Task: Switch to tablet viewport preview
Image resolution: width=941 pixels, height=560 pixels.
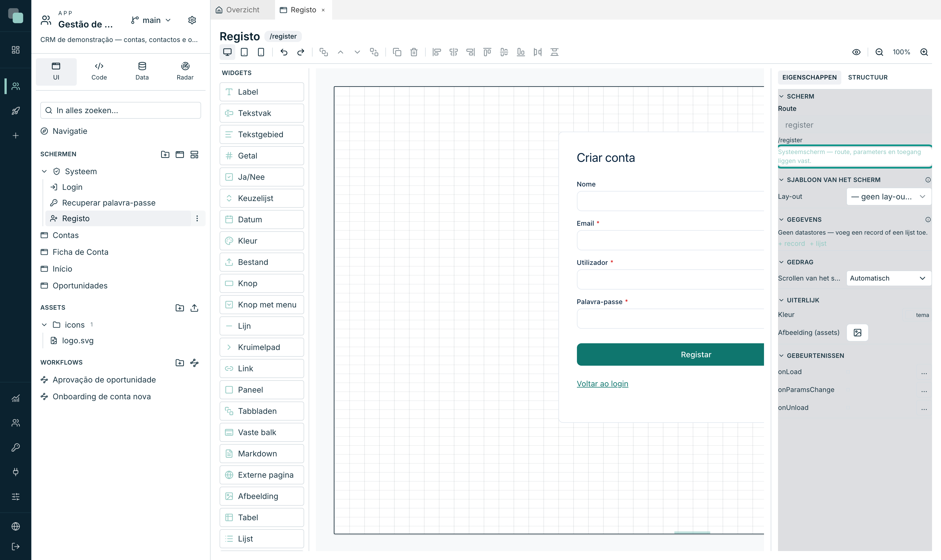Action: tap(244, 52)
